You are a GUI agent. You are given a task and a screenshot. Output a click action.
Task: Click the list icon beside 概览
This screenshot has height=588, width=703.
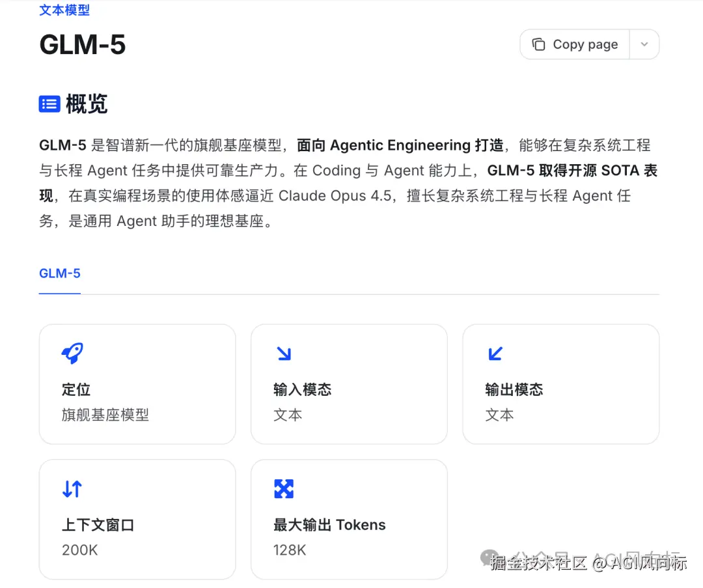tap(49, 104)
